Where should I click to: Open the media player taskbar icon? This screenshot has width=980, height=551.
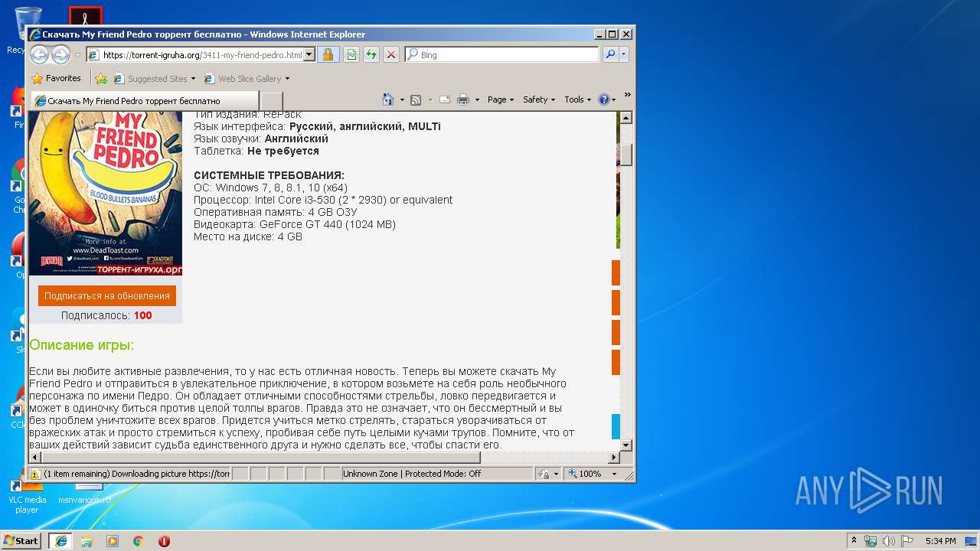click(113, 541)
